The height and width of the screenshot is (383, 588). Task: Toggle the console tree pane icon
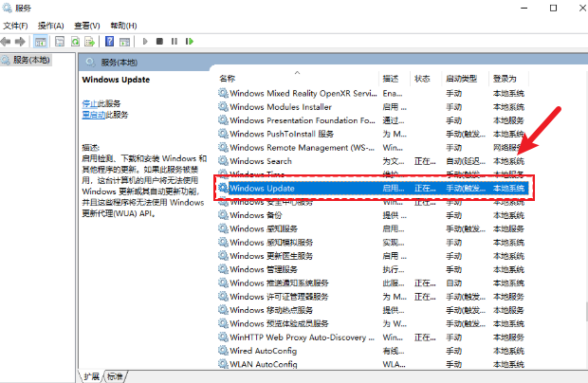(41, 42)
